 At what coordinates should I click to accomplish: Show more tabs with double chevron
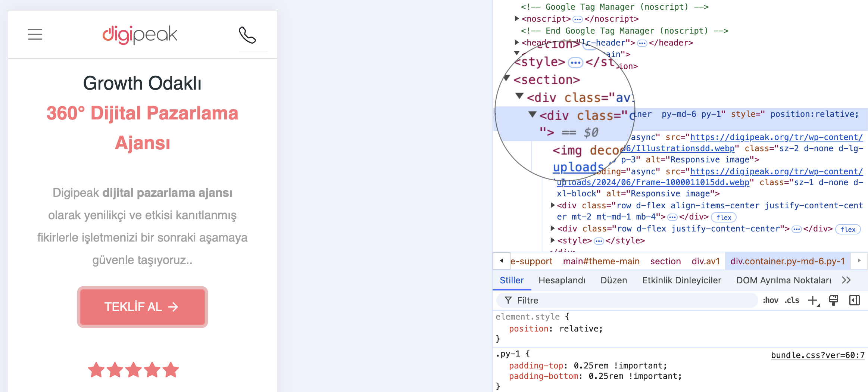[x=846, y=280]
